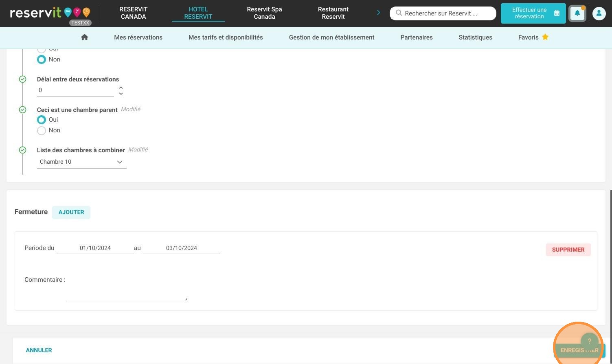Open Partenaires menu

coord(417,37)
